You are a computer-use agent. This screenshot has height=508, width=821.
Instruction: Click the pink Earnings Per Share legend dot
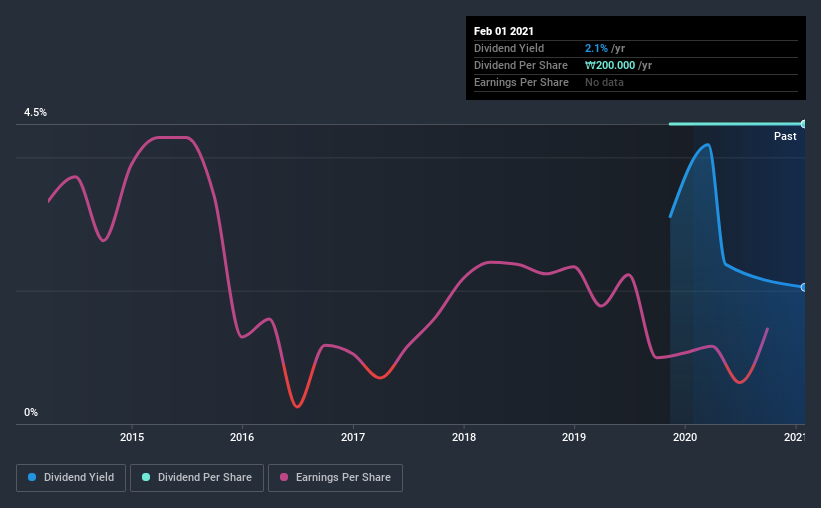[284, 477]
